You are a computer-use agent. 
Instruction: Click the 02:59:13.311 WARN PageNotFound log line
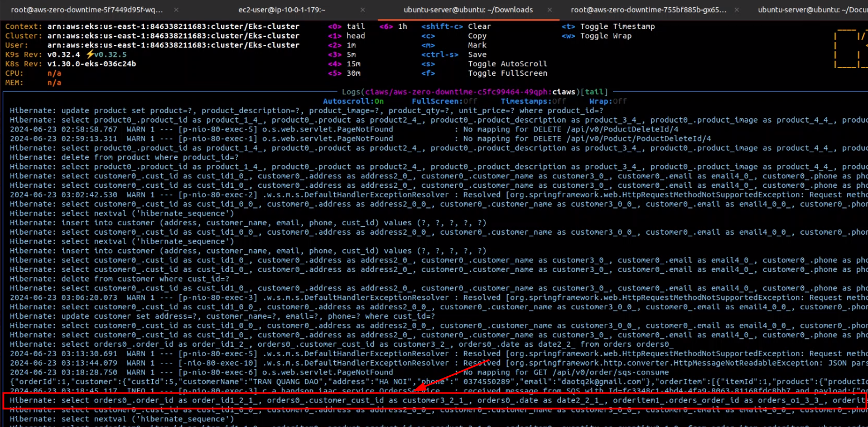(360, 139)
